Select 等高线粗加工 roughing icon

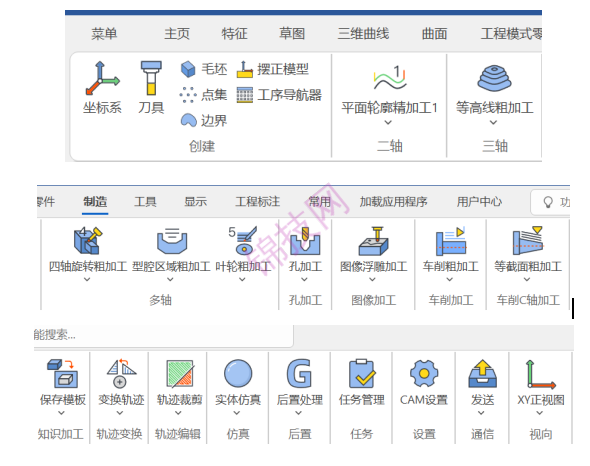click(494, 78)
